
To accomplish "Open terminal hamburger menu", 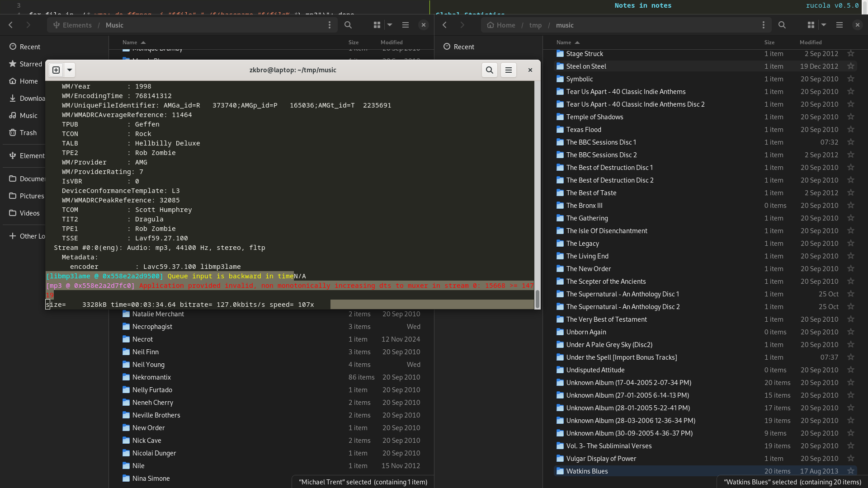I will tap(508, 70).
